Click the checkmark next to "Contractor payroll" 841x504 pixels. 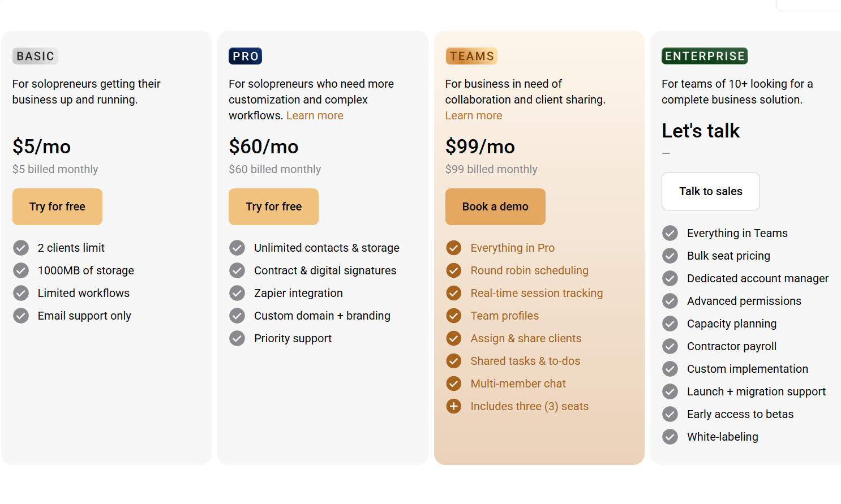[x=670, y=346]
